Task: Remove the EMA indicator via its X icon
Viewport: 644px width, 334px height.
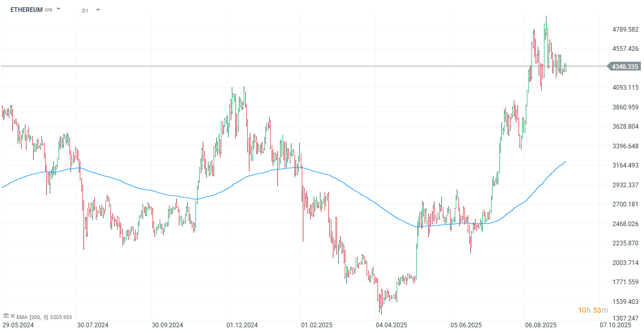Action: click(x=13, y=316)
